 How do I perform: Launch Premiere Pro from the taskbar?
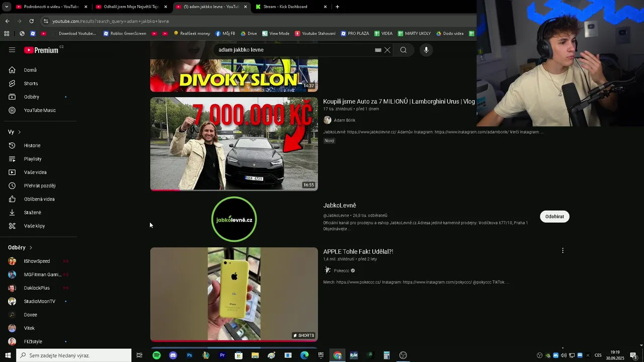point(222,355)
